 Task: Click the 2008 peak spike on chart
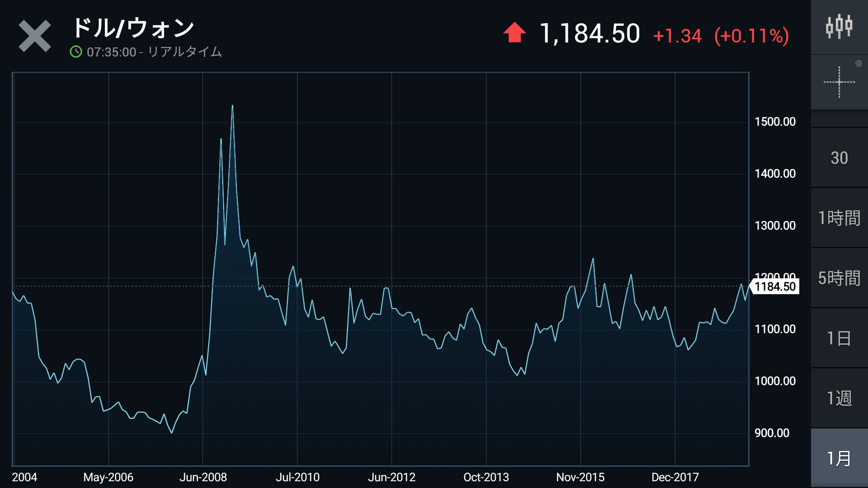[x=232, y=107]
